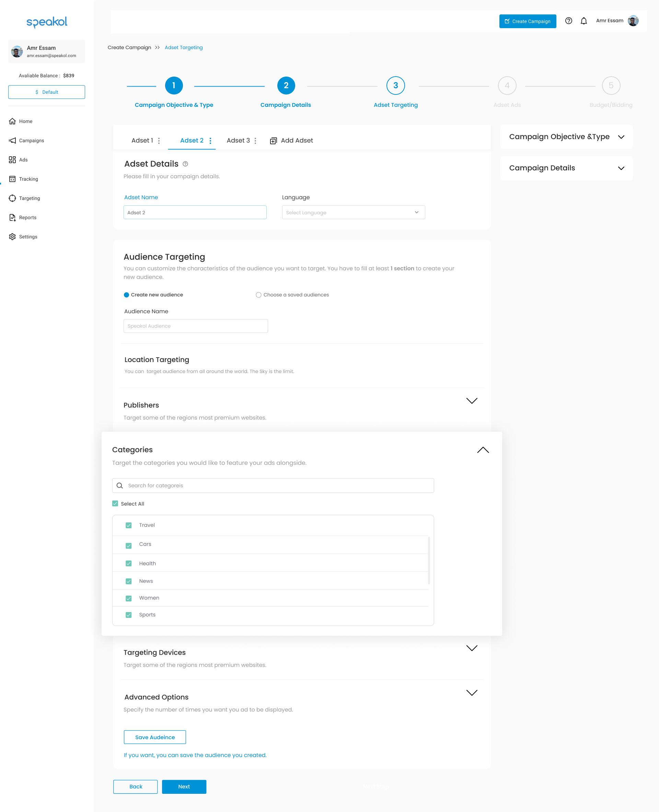Expand Campaign Objective &Type panel
Viewport: 659px width, 812px height.
pos(621,137)
